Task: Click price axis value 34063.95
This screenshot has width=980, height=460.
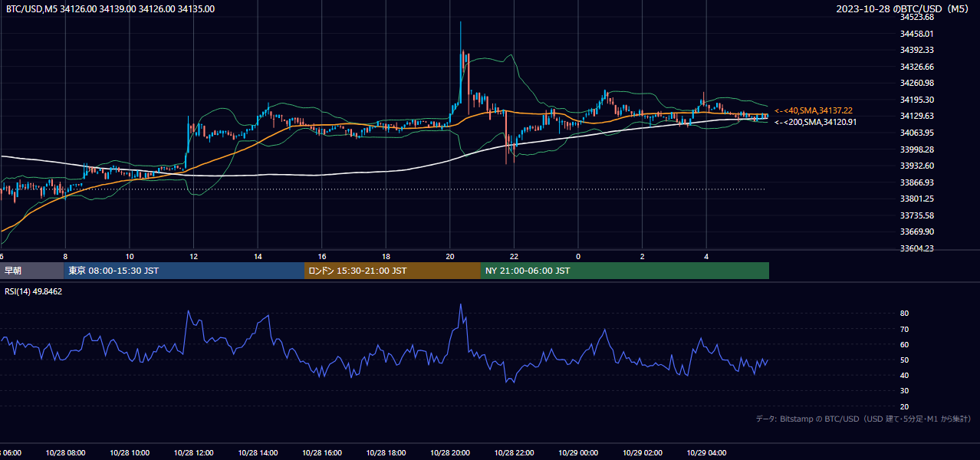Action: point(917,133)
